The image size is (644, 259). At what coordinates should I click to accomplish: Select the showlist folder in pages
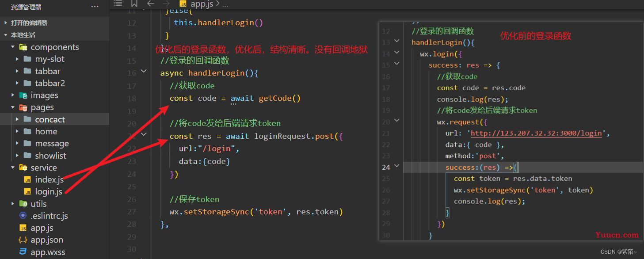coord(54,156)
